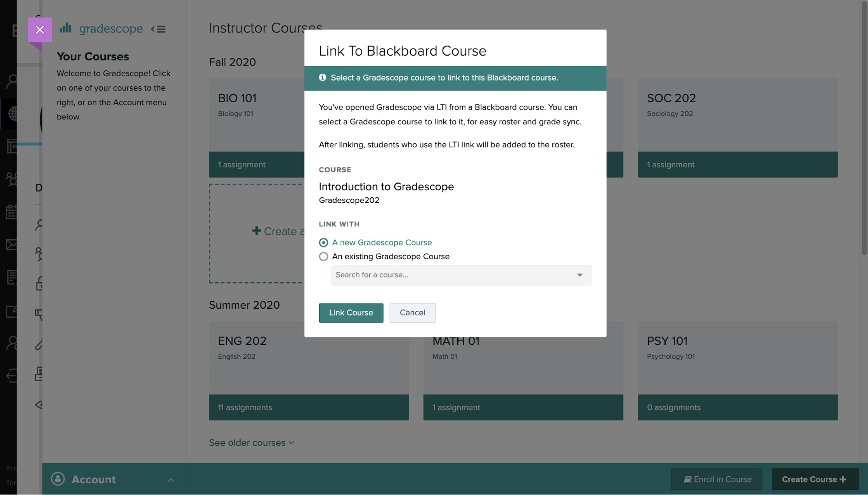Open the Search for a course dropdown

point(461,275)
